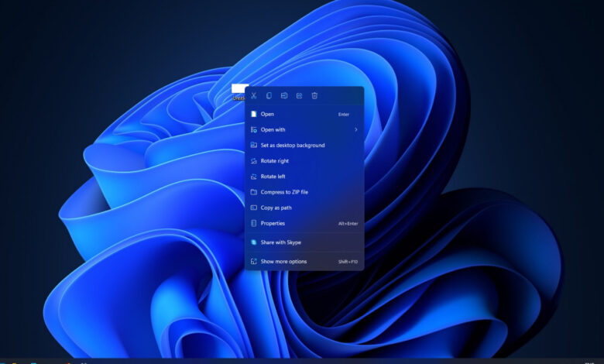Screen dimensions: 604x364
Task: Click the Copy icon in context menu
Action: click(269, 95)
